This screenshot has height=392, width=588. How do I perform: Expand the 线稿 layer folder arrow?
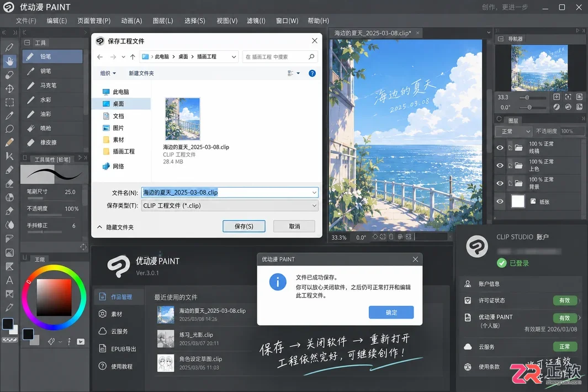click(x=510, y=147)
